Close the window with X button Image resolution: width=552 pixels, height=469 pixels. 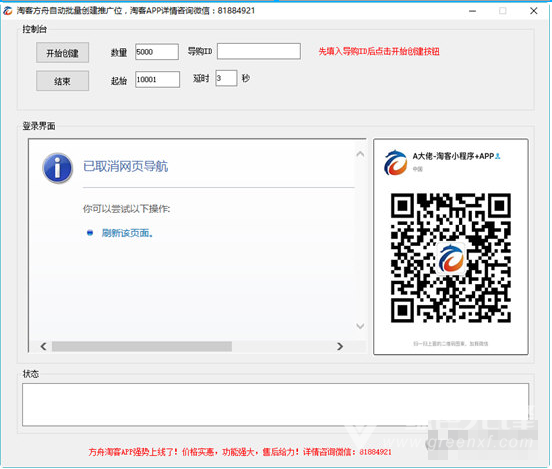coord(534,11)
